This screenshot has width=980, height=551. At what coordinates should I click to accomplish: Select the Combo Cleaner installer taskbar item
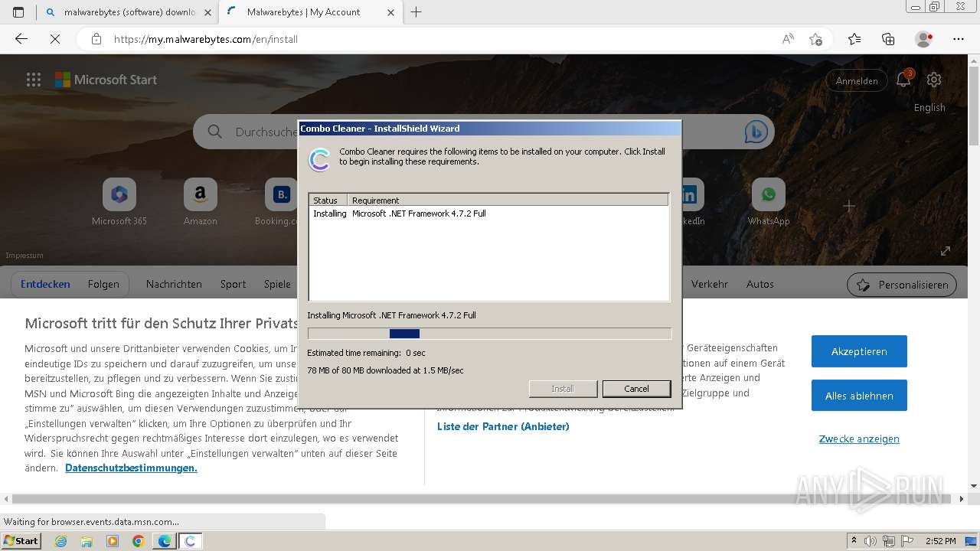[x=190, y=541]
